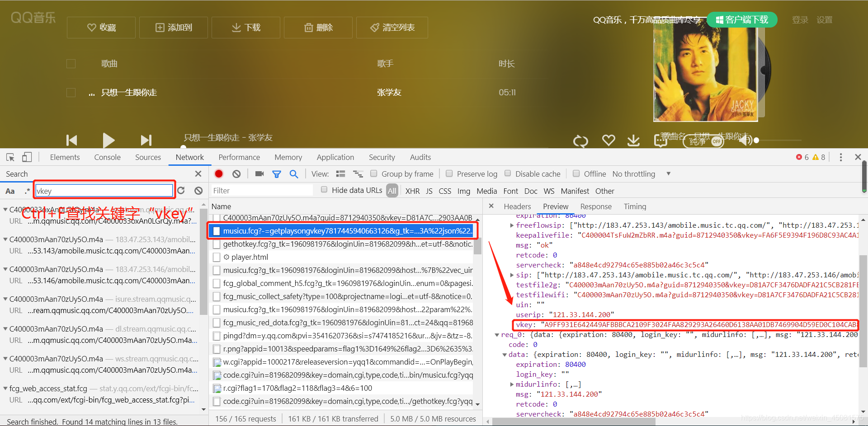
Task: Enable Preserve log checkbox
Action: coord(449,173)
